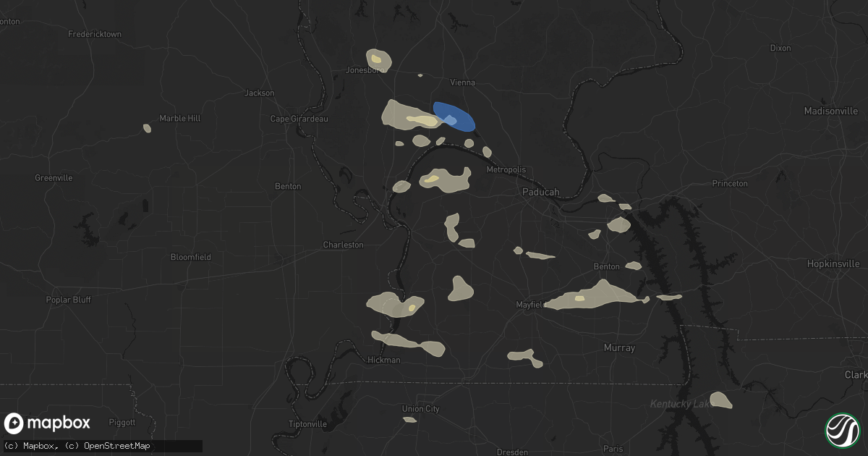Click the Murray city label
Image resolution: width=868 pixels, height=456 pixels.
(x=619, y=348)
